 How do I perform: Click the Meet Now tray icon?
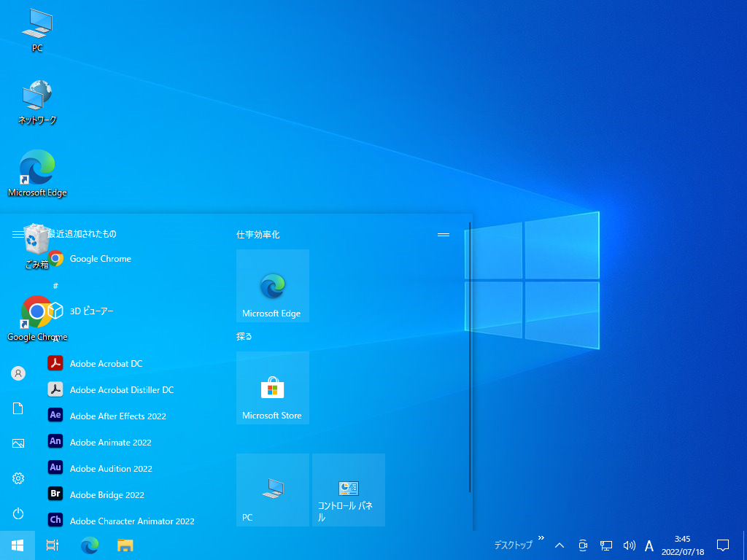click(583, 545)
